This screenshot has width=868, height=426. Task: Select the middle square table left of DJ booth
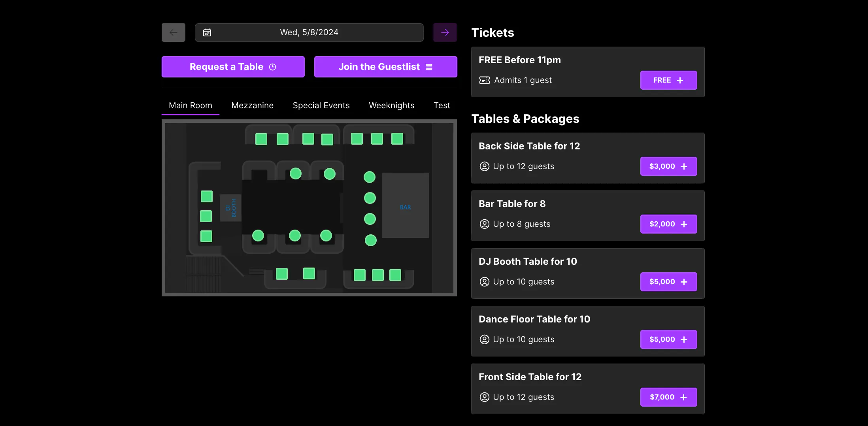click(x=206, y=216)
